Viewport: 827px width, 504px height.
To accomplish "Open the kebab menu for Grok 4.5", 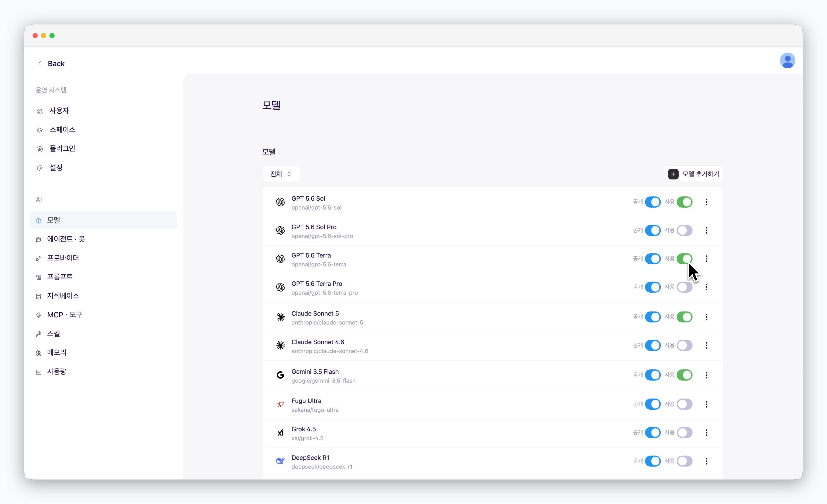I will click(x=706, y=433).
